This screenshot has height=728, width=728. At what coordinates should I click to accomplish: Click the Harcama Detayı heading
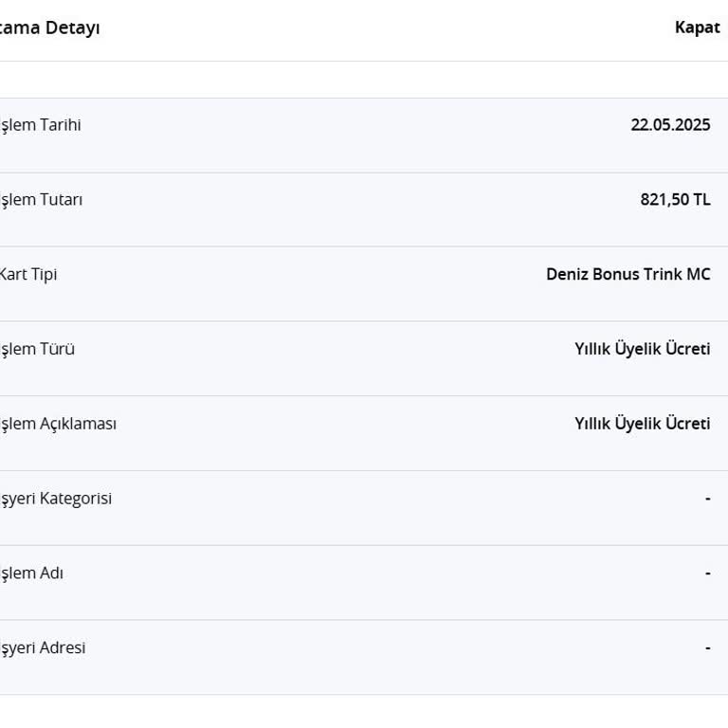click(49, 27)
